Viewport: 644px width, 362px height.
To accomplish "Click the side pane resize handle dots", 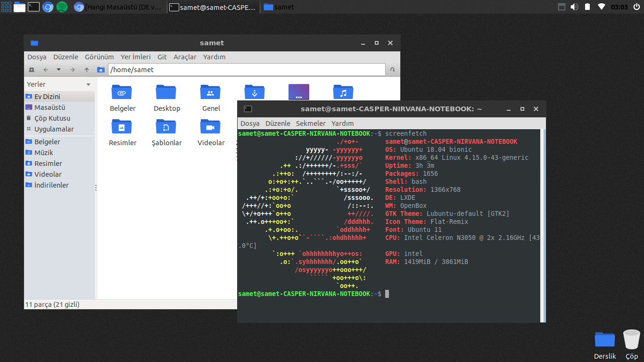I will (x=96, y=187).
